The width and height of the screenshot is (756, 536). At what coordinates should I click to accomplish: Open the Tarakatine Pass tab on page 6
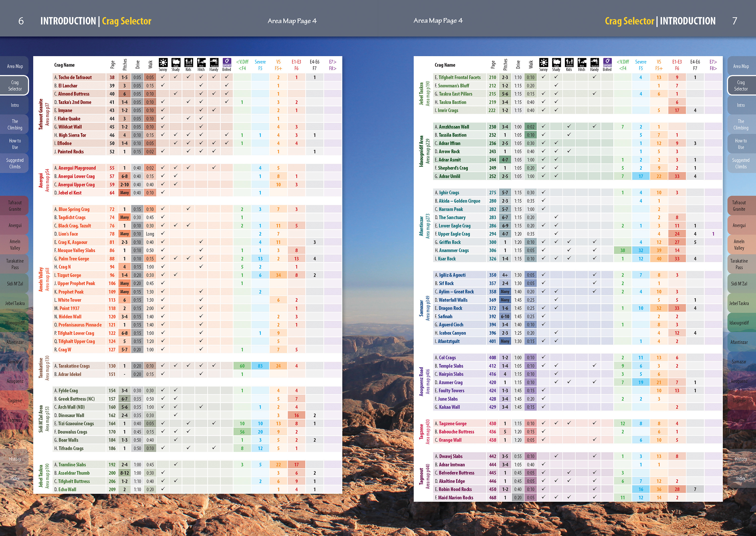(15, 264)
